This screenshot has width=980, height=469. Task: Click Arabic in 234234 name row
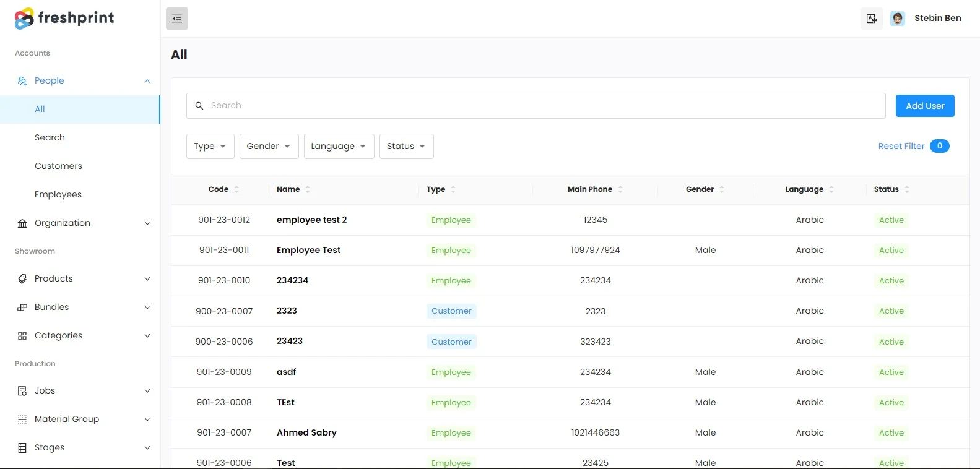(x=810, y=280)
